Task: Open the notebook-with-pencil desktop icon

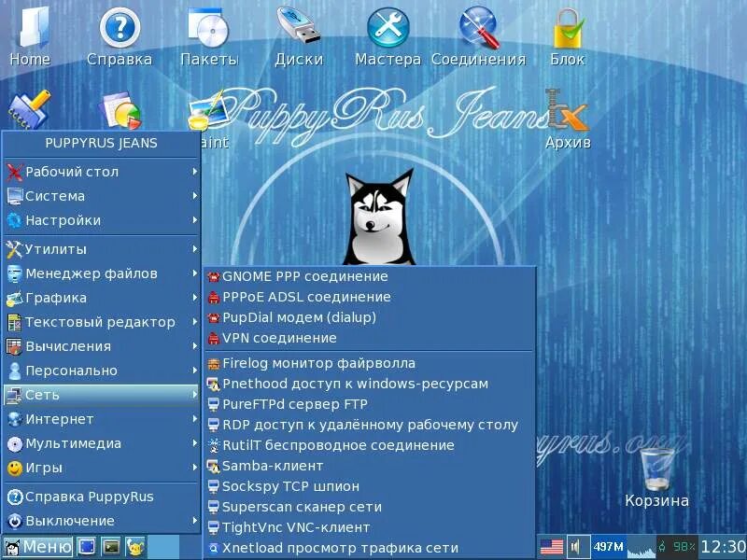Action: click(29, 109)
